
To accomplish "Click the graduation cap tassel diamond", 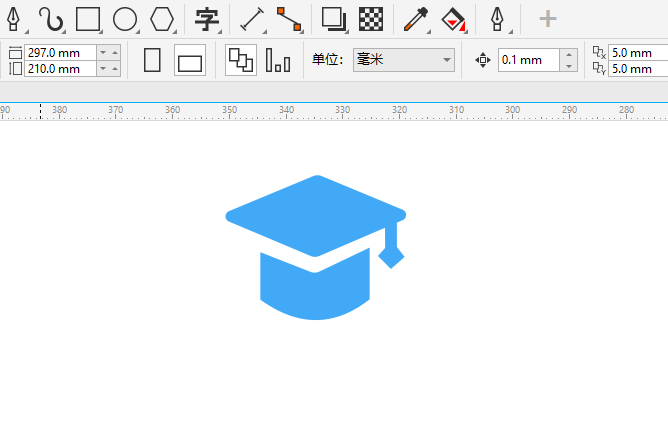I will pos(391,257).
